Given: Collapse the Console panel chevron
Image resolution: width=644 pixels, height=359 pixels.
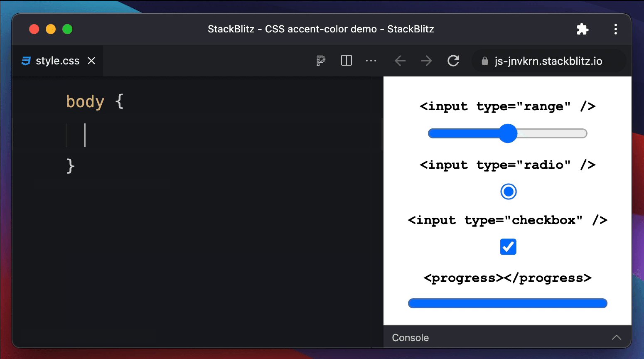Looking at the screenshot, I should (x=617, y=337).
